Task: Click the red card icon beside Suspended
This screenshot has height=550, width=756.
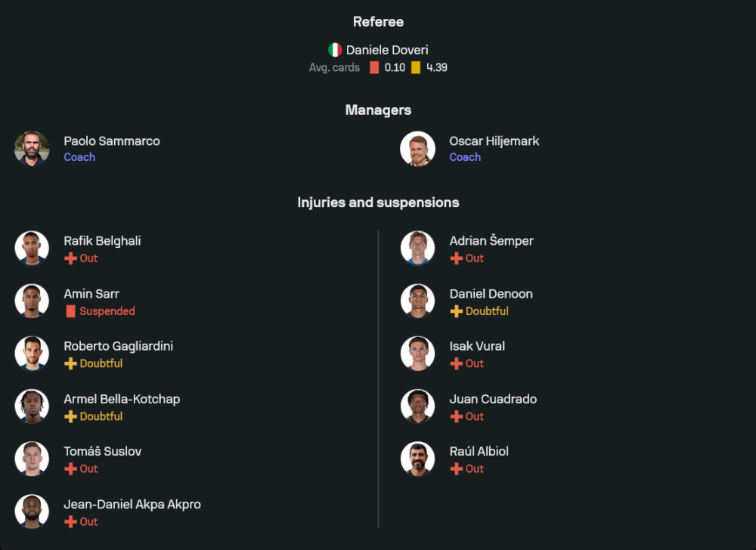Action: pos(70,311)
